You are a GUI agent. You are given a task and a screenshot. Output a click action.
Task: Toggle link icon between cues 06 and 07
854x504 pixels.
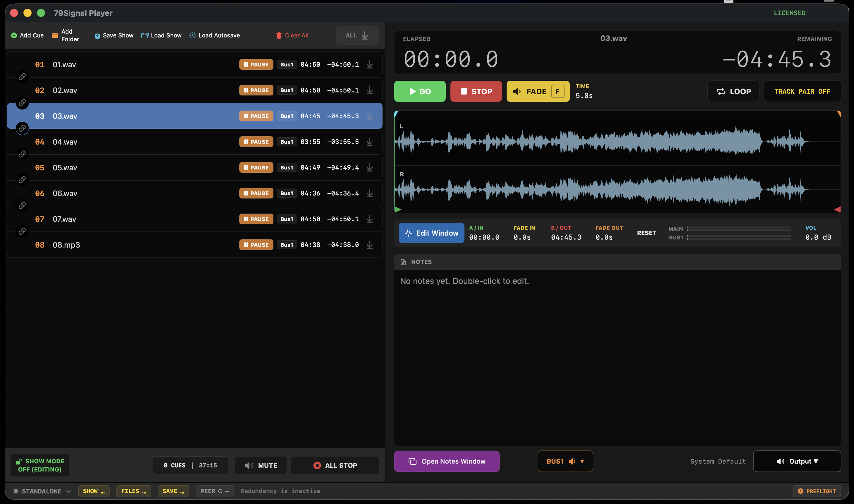(x=22, y=205)
